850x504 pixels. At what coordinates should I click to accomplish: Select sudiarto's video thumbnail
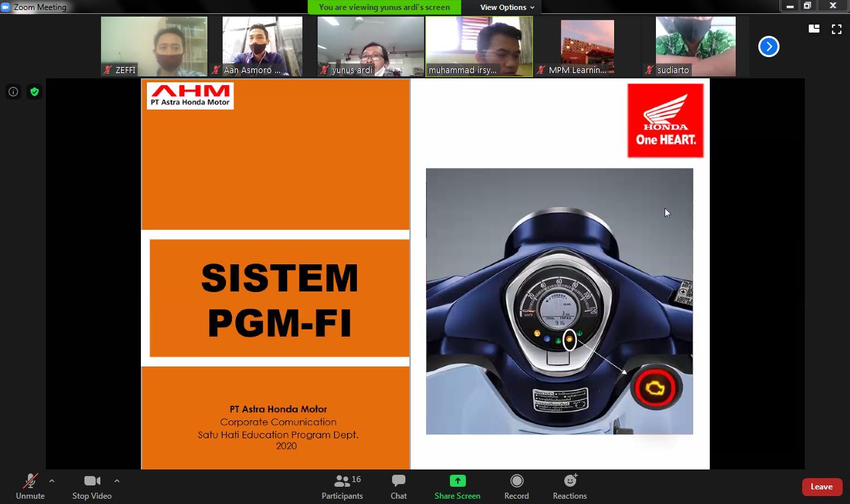695,46
